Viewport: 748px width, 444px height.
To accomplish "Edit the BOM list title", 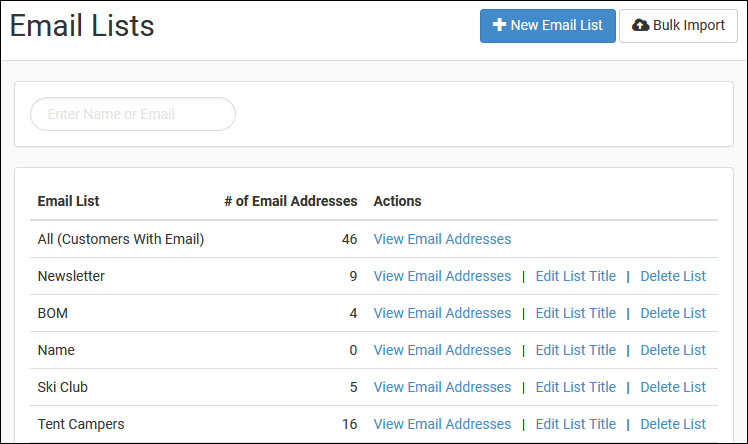I will (576, 313).
